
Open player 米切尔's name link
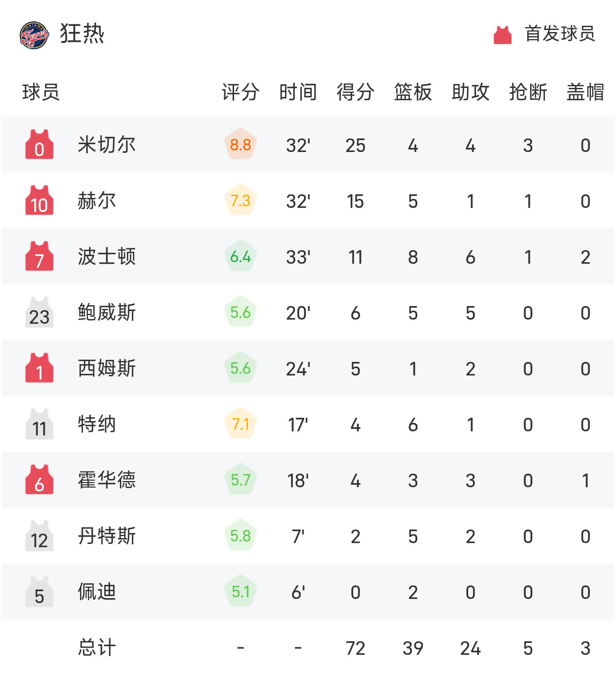(x=107, y=145)
